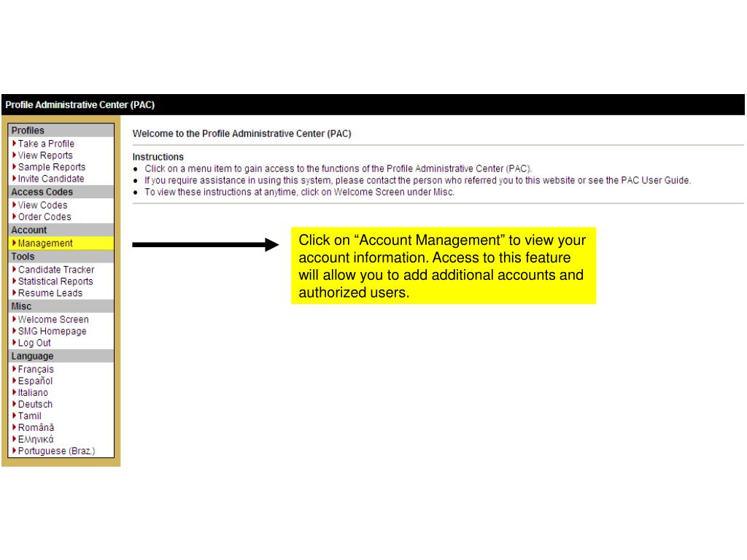Image resolution: width=747 pixels, height=560 pixels.
Task: Click Log Out in the sidebar
Action: tap(34, 343)
